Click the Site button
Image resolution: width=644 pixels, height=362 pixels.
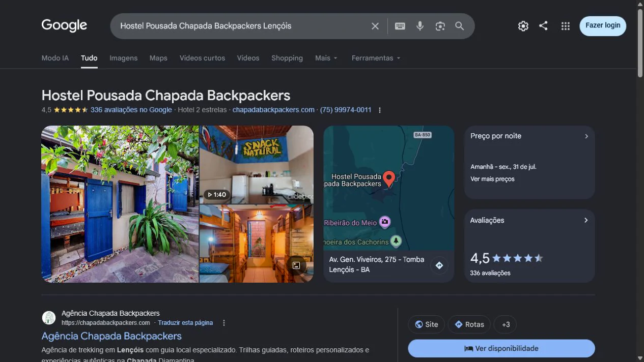click(426, 324)
